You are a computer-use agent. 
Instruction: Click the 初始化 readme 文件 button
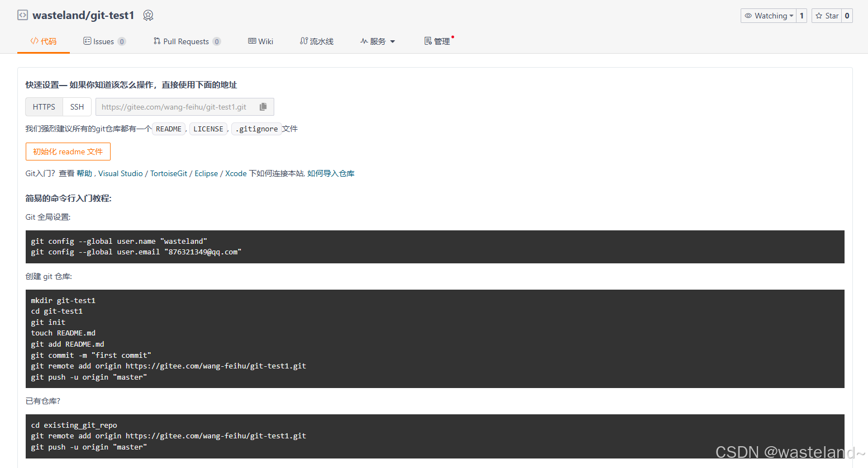tap(68, 152)
